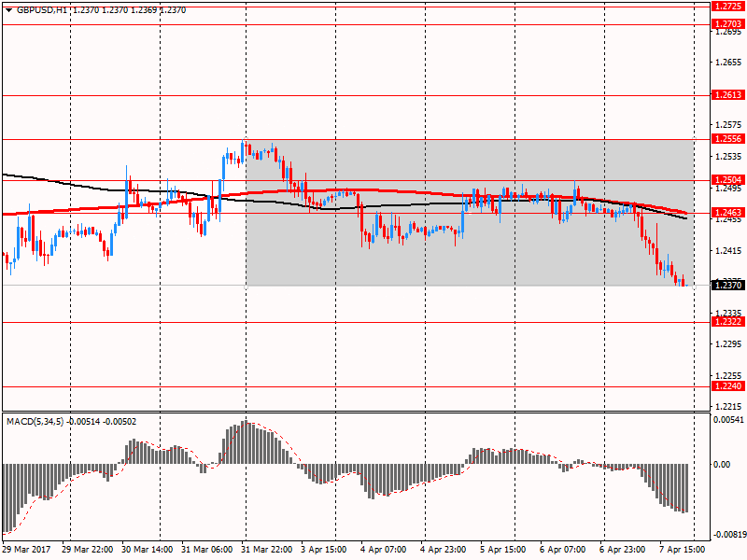
Task: Click the 31 Mar 06:00 time label
Action: point(206,549)
